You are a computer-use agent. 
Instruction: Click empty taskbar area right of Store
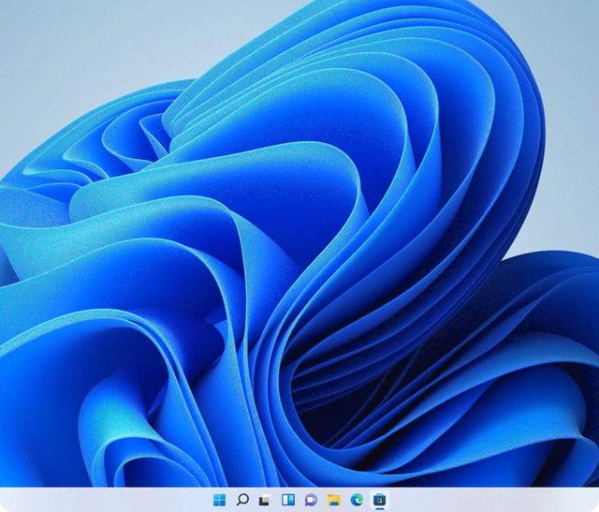click(493, 499)
